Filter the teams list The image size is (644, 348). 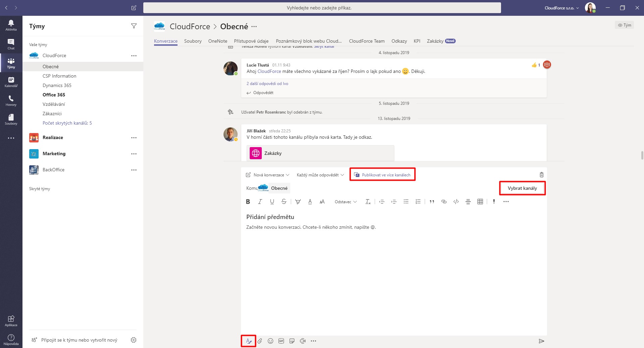[x=134, y=26]
